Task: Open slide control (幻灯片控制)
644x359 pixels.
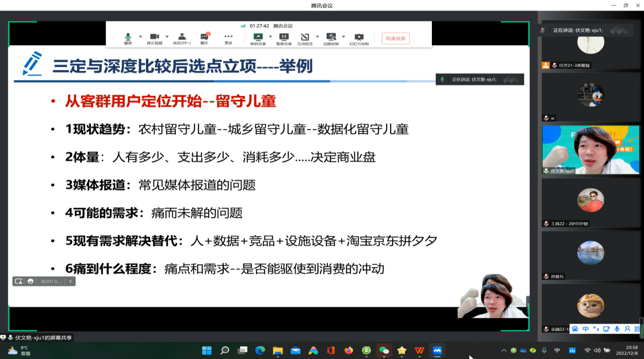Action: pyautogui.click(x=359, y=38)
